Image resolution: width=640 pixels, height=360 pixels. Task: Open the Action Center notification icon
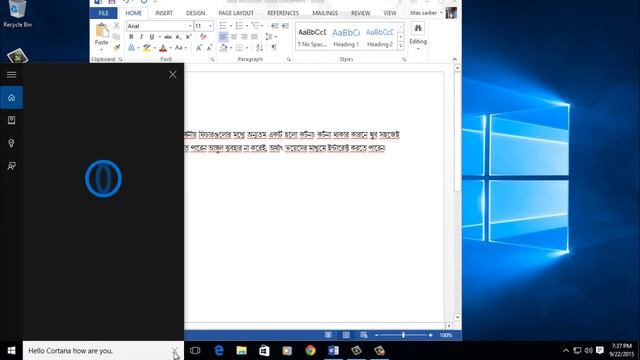coord(600,350)
